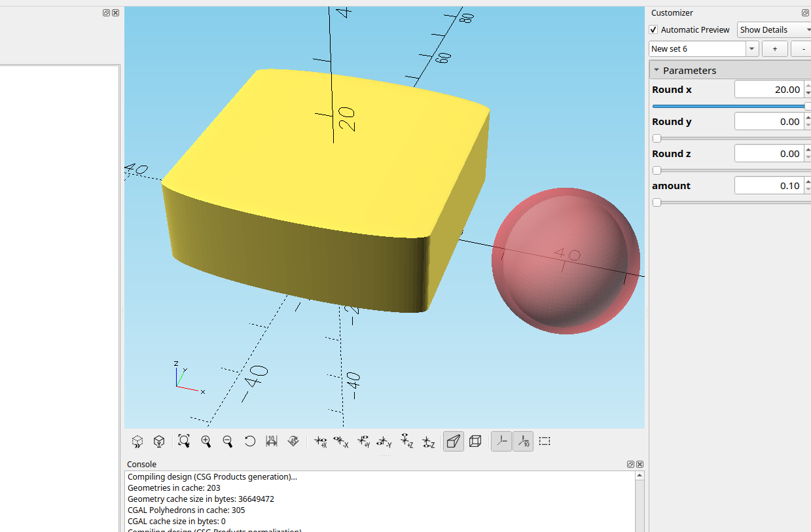Click the - button to remove preset

802,49
